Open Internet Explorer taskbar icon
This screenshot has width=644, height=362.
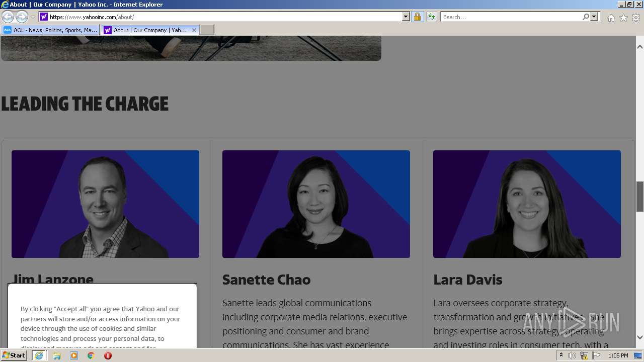click(39, 355)
